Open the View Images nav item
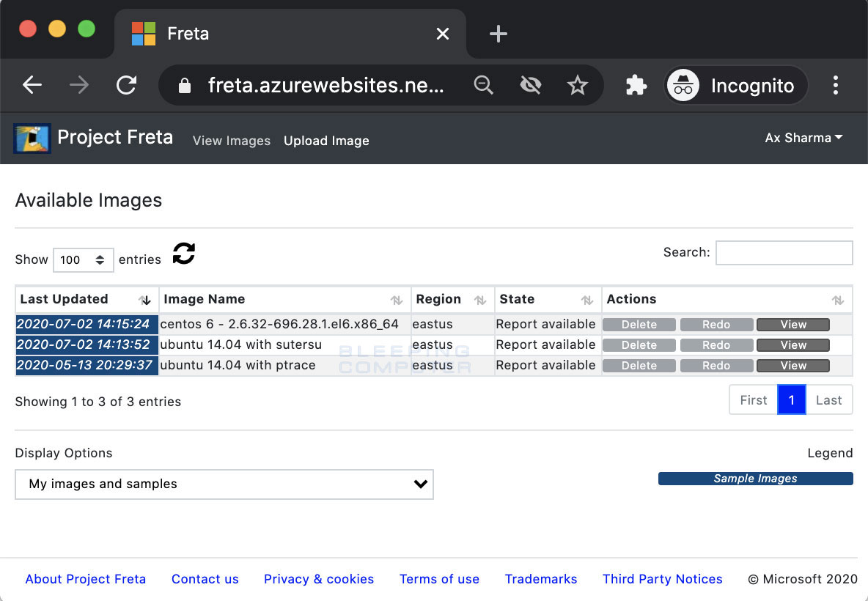The height and width of the screenshot is (601, 868). [x=232, y=141]
